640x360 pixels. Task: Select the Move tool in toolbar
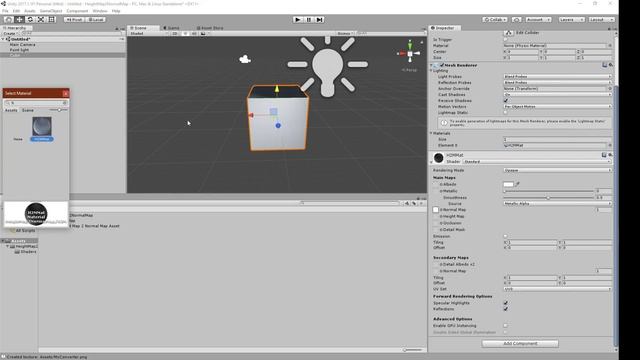pyautogui.click(x=19, y=20)
